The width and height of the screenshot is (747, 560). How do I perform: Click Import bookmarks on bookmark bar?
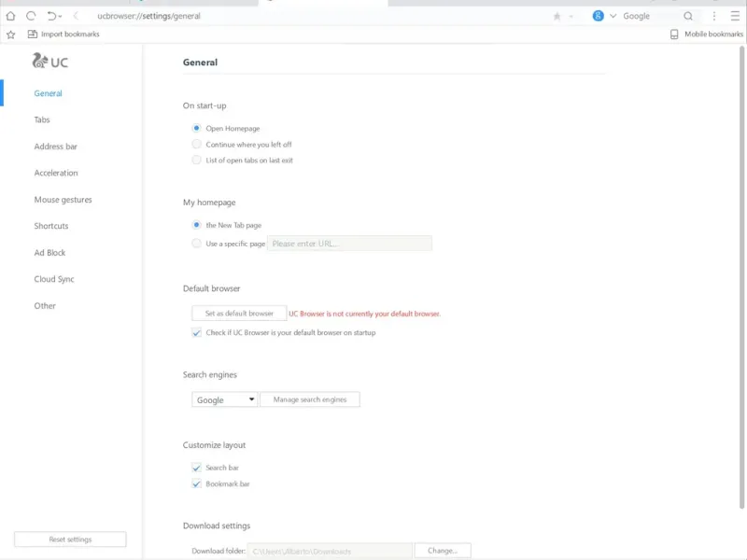click(x=63, y=35)
